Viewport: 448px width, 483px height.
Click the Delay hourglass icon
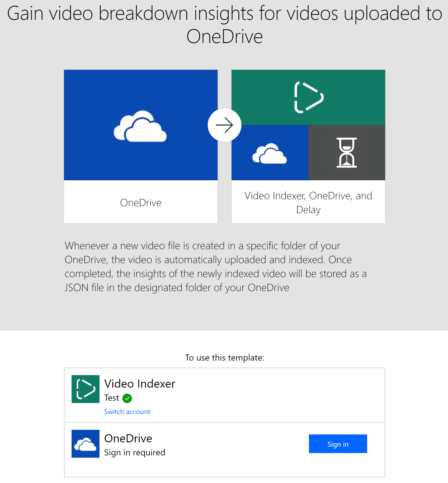click(347, 153)
